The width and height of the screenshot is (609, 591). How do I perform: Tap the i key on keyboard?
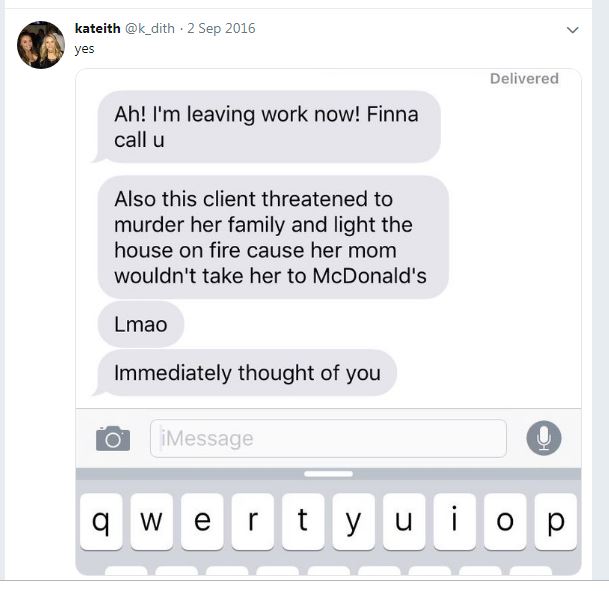[454, 521]
